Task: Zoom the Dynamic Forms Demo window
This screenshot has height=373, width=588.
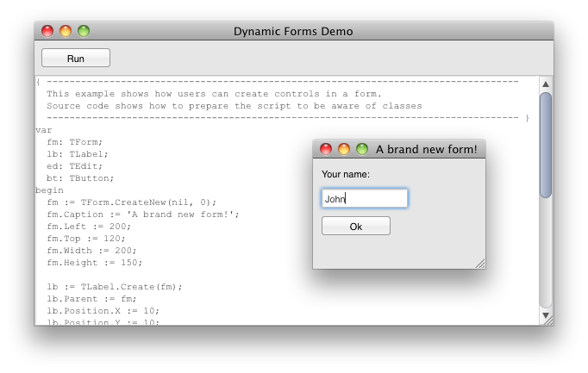Action: pos(84,31)
